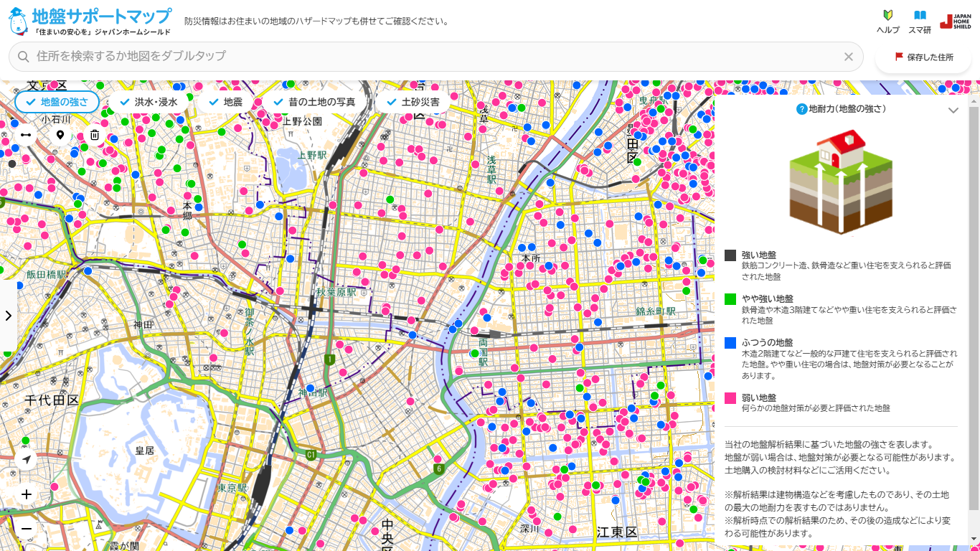Select the distance measurement tool icon
980x551 pixels.
point(26,135)
